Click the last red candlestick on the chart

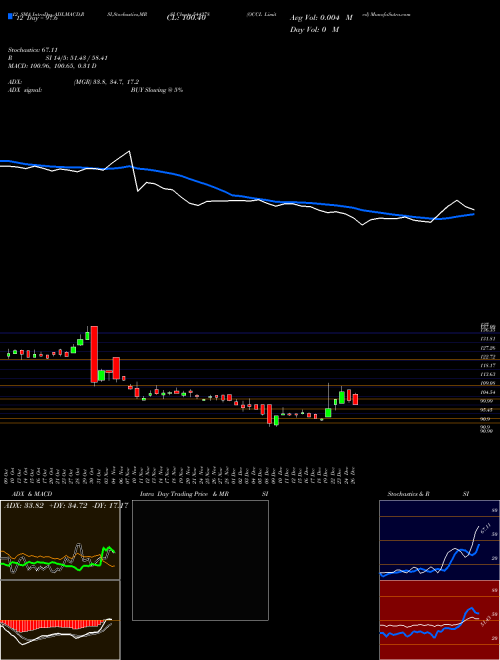[x=355, y=399]
